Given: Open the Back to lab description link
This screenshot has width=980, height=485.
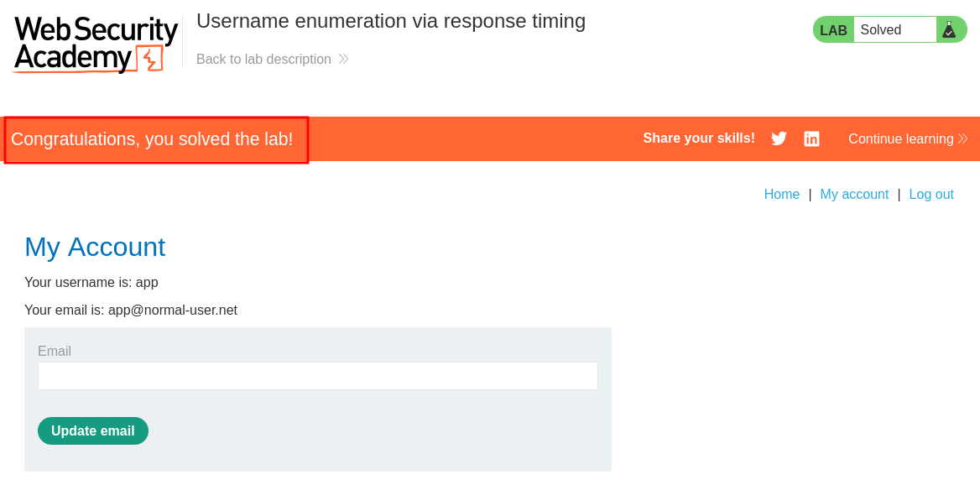Looking at the screenshot, I should tap(263, 60).
